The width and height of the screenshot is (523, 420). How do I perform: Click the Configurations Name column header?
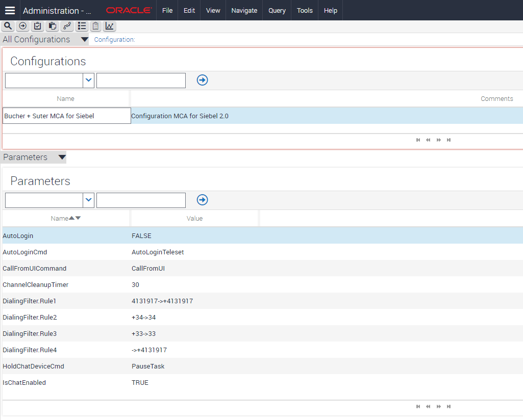(65, 98)
